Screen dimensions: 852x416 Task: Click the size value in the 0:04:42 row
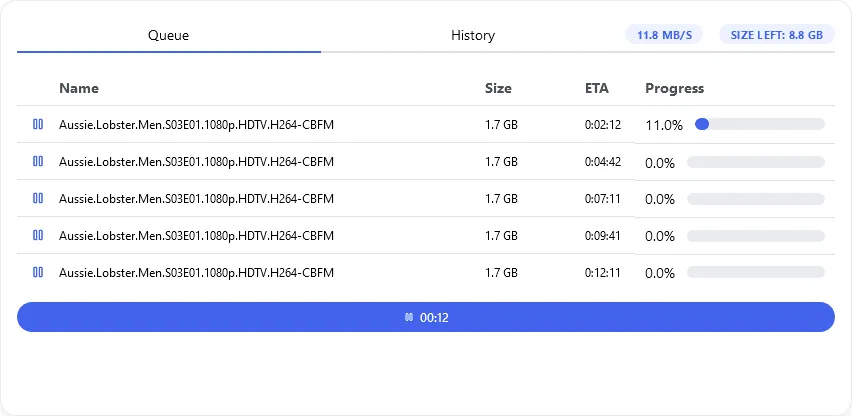tap(501, 162)
